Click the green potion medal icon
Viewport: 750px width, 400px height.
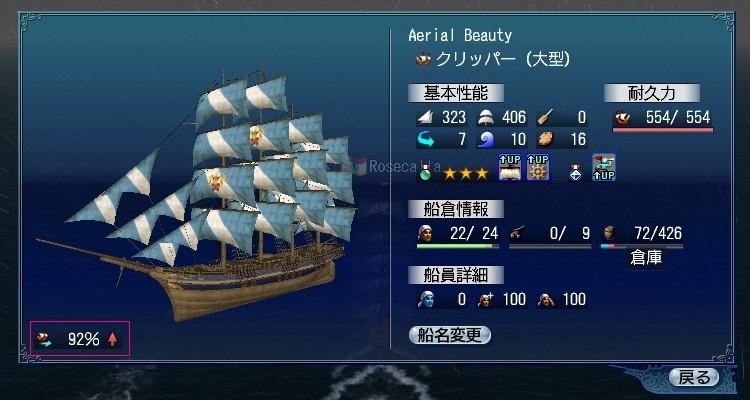click(424, 172)
